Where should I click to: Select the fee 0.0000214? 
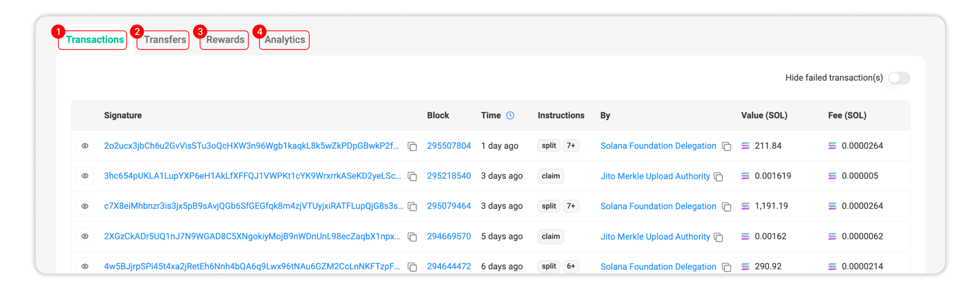(862, 266)
